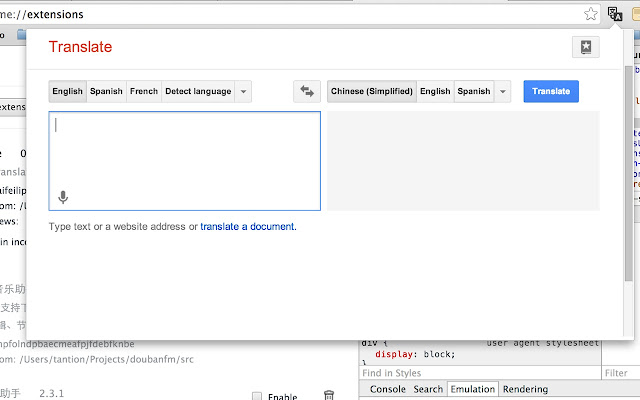
Task: Select Chinese (Simplified) as target language
Action: [x=372, y=91]
